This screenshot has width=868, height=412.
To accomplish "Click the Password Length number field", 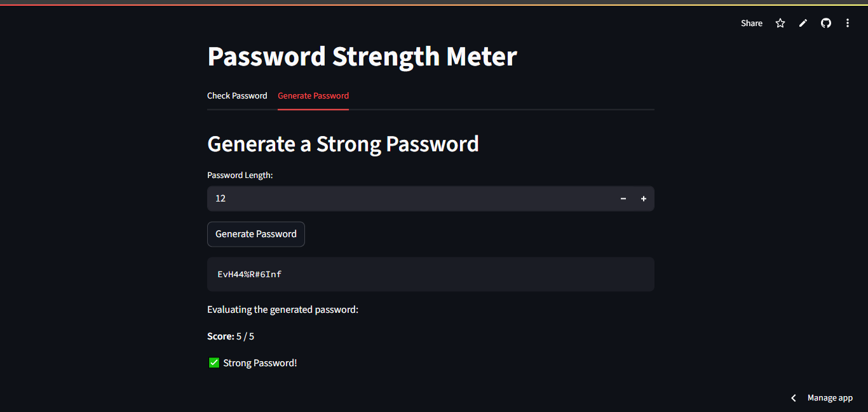I will tap(407, 198).
